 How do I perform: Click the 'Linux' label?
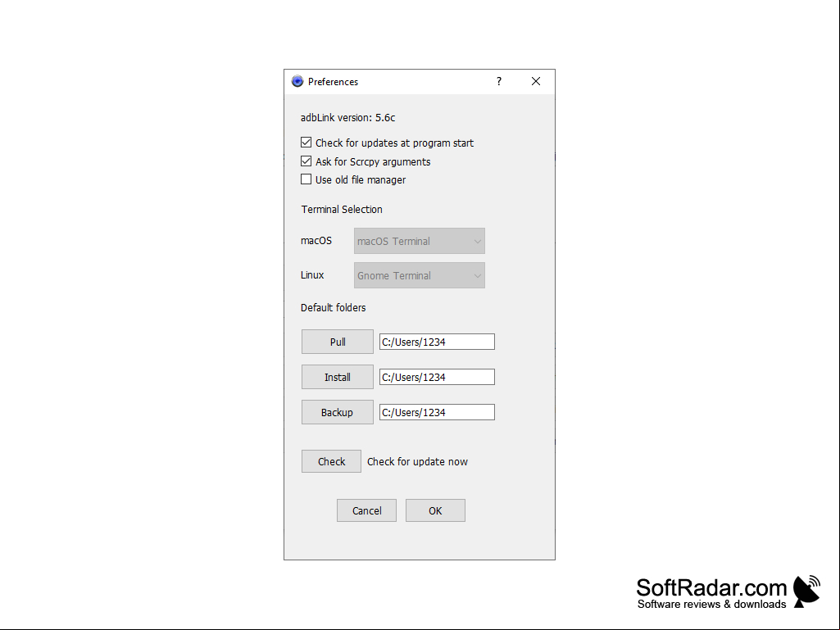[x=312, y=274]
